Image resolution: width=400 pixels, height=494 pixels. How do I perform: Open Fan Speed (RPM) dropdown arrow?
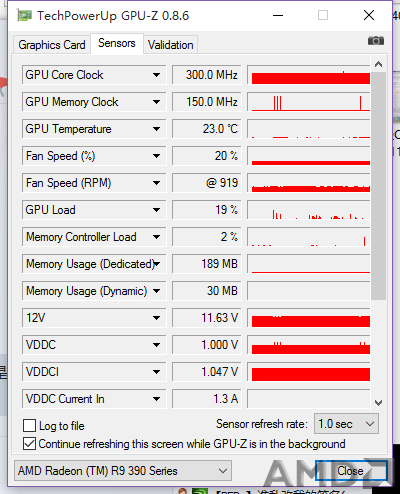coord(156,183)
